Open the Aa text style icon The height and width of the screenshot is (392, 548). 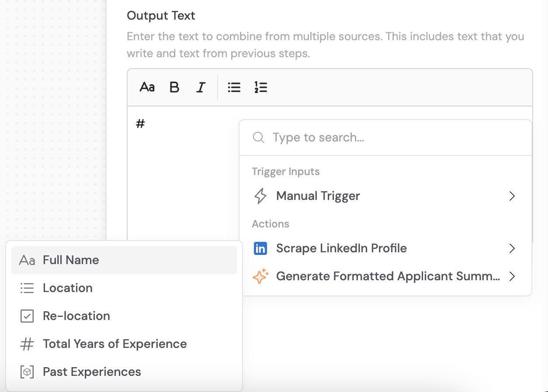147,87
